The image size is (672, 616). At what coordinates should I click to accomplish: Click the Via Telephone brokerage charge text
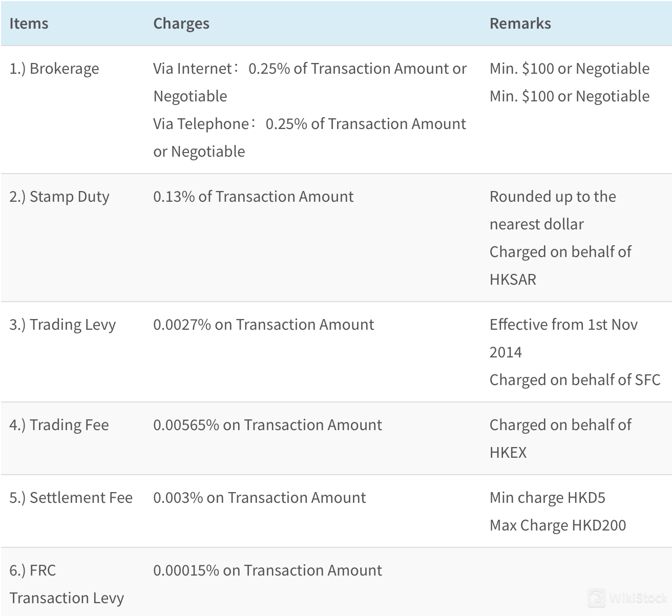click(310, 138)
